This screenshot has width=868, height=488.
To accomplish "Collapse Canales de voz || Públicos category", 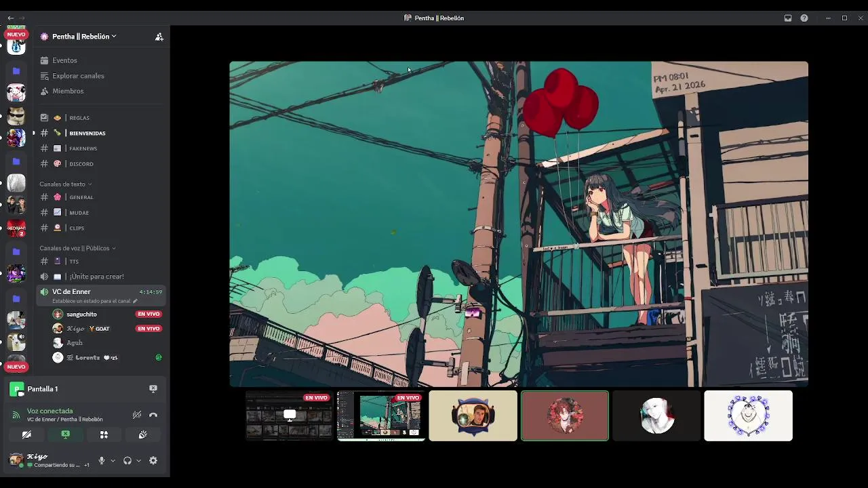I will [x=77, y=248].
